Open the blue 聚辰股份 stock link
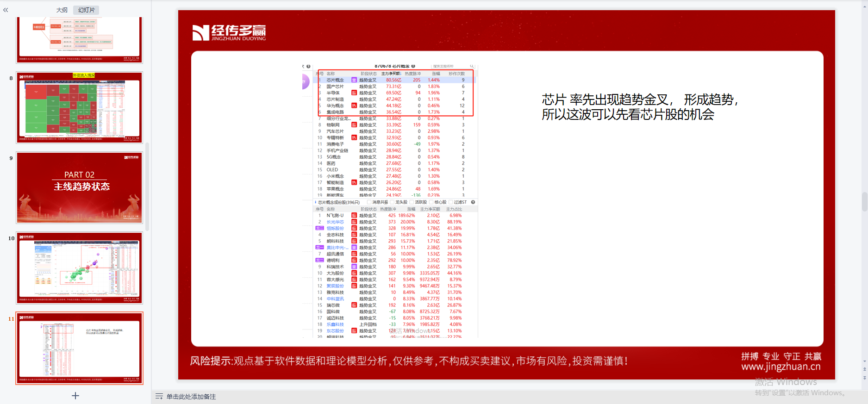 pyautogui.click(x=335, y=286)
